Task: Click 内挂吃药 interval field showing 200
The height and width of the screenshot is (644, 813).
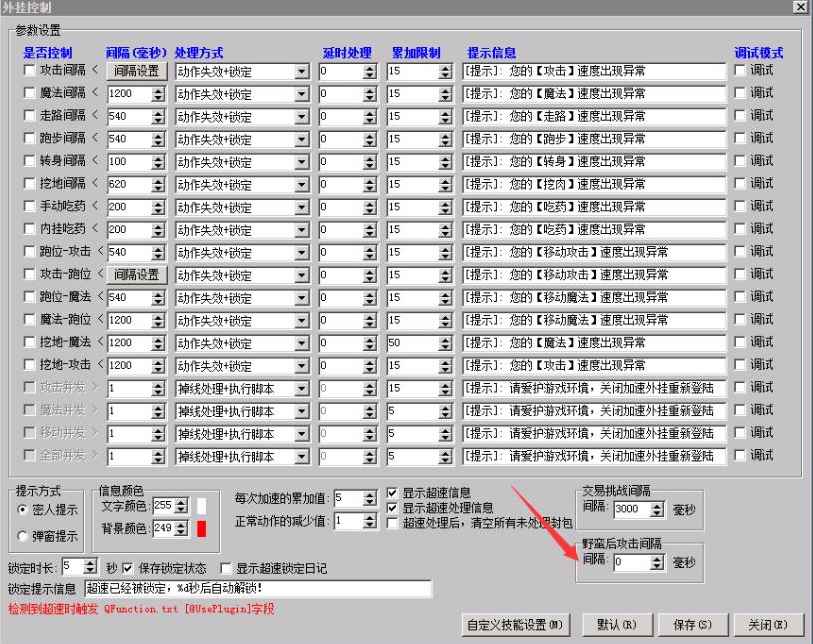Action: point(130,230)
